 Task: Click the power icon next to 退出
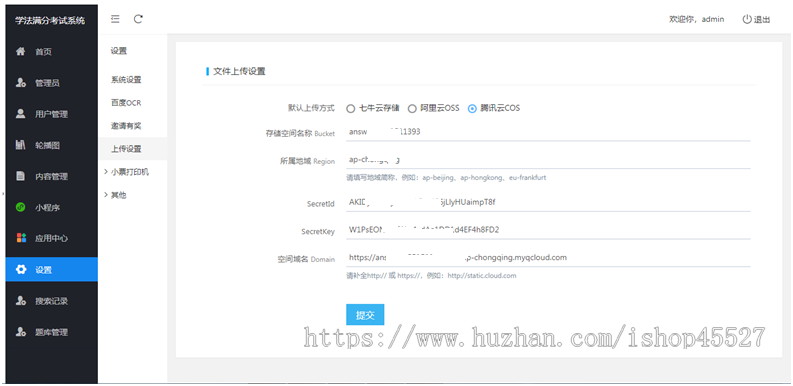[747, 19]
